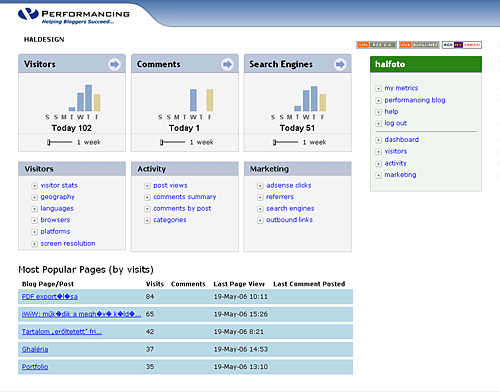Go to marketing in sidebar menu
The image size is (500, 392).
coord(400,175)
